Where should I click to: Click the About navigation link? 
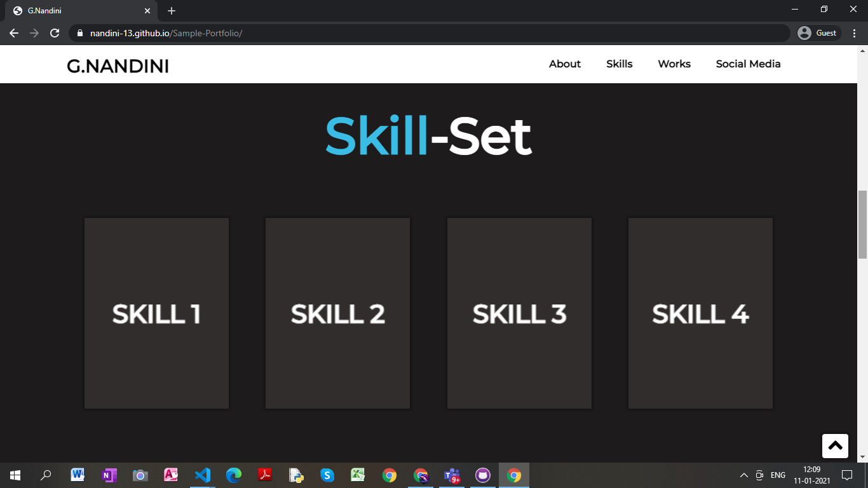click(x=564, y=64)
